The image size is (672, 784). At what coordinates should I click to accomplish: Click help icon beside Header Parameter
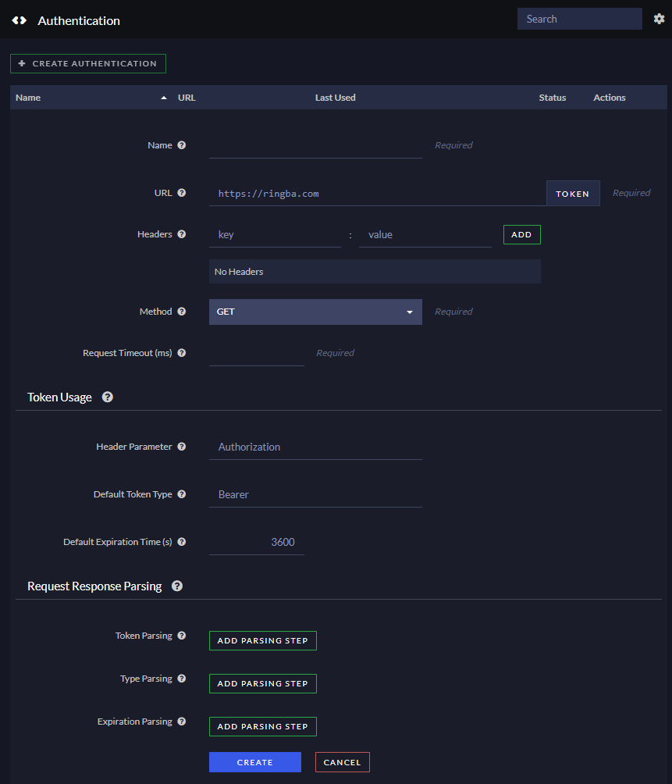point(182,447)
